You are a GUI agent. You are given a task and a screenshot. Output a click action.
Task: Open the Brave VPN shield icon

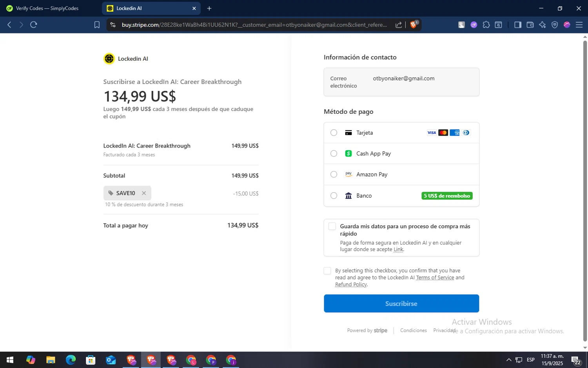point(555,25)
